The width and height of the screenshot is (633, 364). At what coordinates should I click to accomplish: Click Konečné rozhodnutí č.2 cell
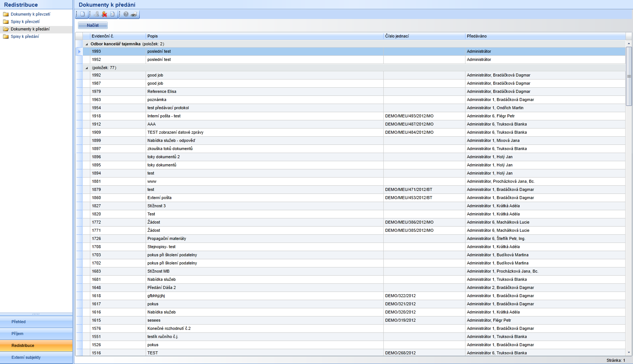[x=264, y=328]
